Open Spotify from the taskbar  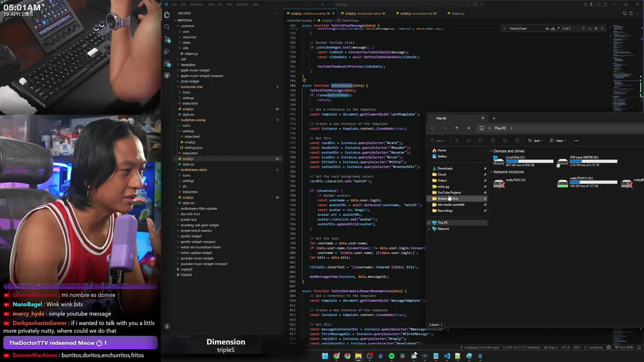tap(391, 356)
